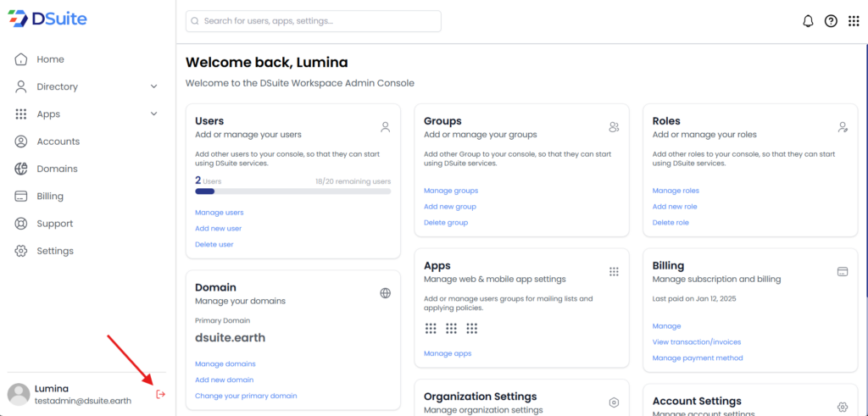Click the Groups card people icon
Screen dimensions: 868x416
[614, 127]
